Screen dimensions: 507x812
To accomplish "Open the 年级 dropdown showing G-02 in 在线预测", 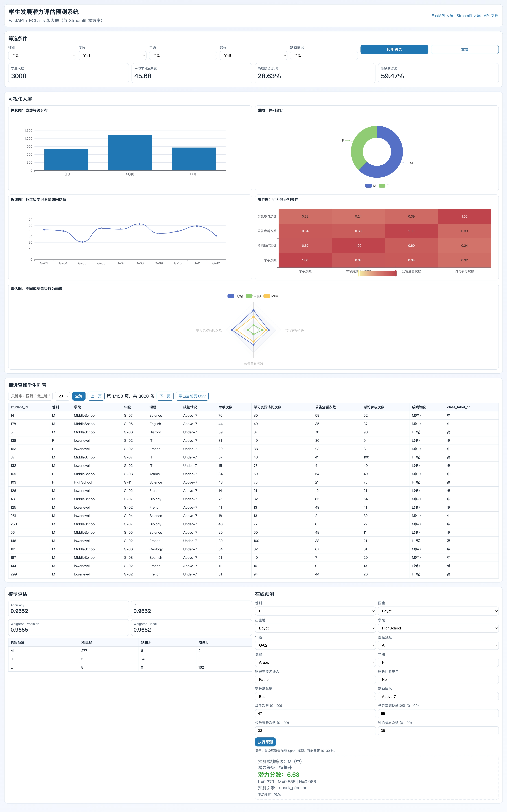I will click(x=315, y=645).
